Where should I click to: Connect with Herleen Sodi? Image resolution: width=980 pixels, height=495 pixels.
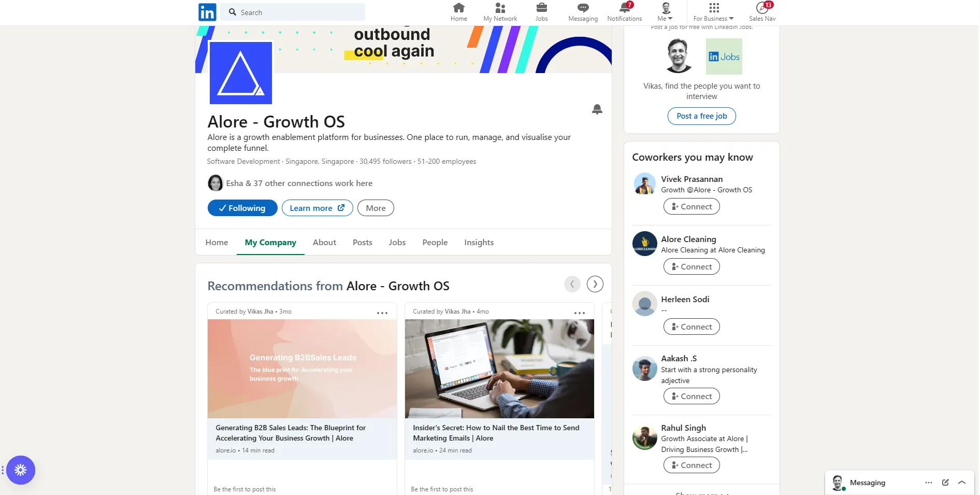pos(691,327)
